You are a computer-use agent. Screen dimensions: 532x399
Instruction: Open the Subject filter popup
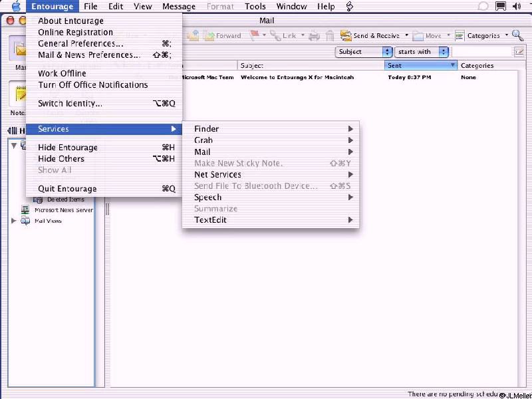tap(364, 52)
